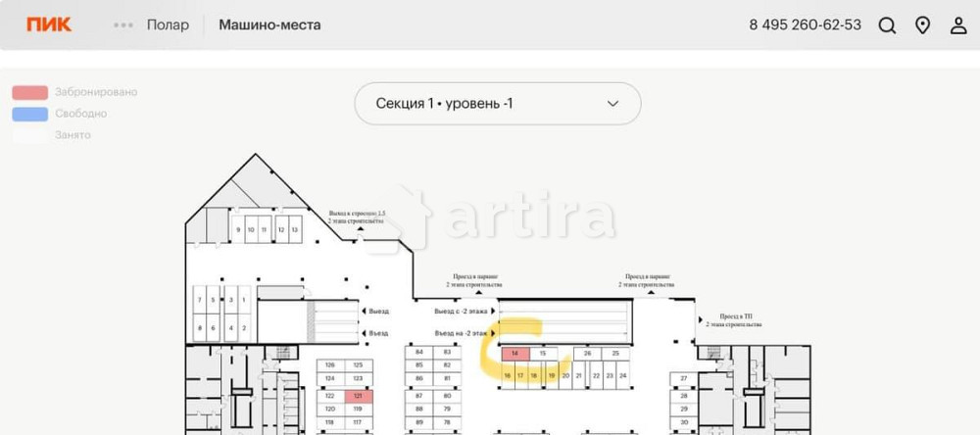Select parking spot 20

[565, 375]
